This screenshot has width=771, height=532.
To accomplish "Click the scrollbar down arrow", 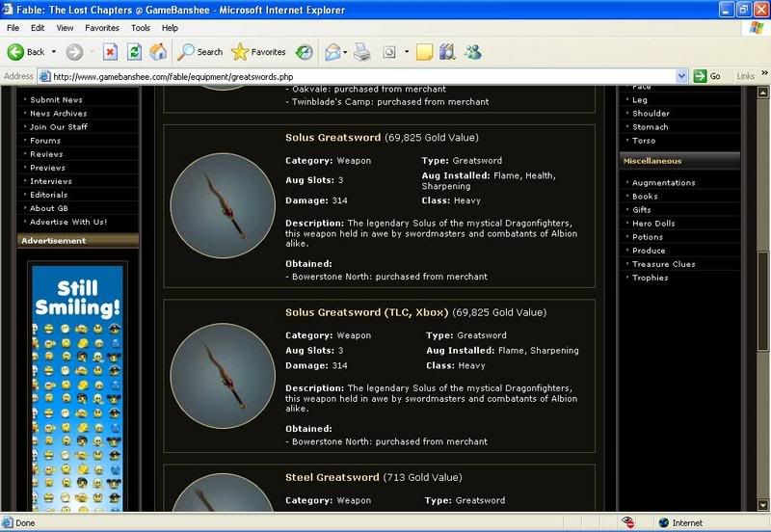I will (x=762, y=505).
